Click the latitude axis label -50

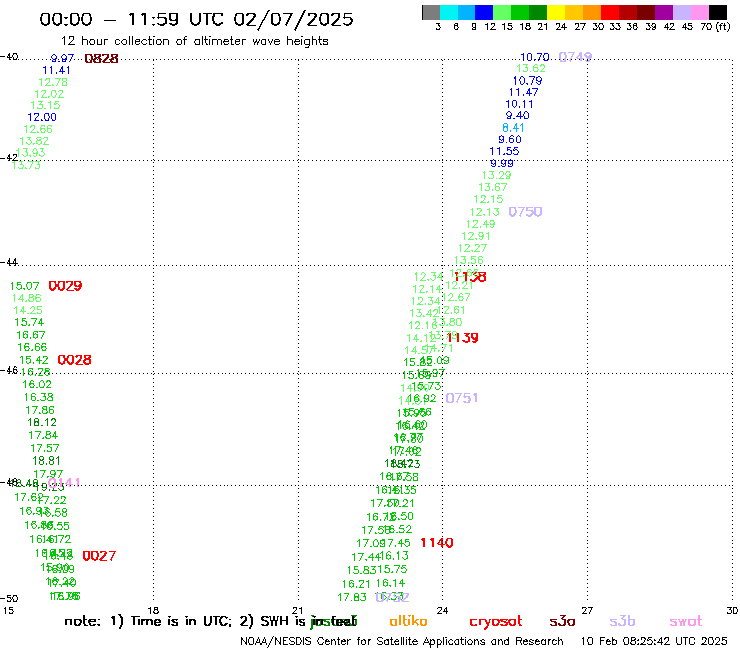click(9, 599)
